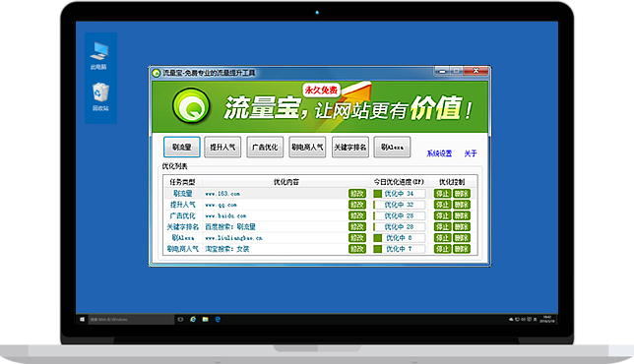Click the 优化控制 column header
Viewport: 634px width, 364px height.
[452, 182]
